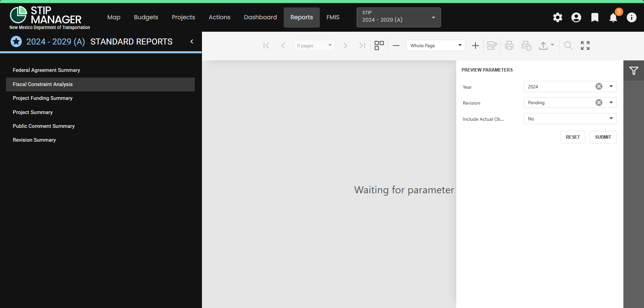Print the report
The height and width of the screenshot is (308, 644).
(x=509, y=46)
